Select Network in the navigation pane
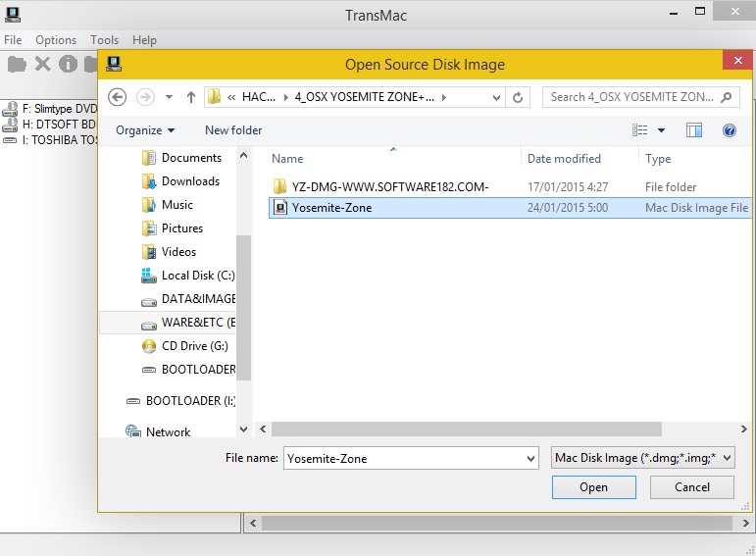The width and height of the screenshot is (756, 556). [158, 431]
